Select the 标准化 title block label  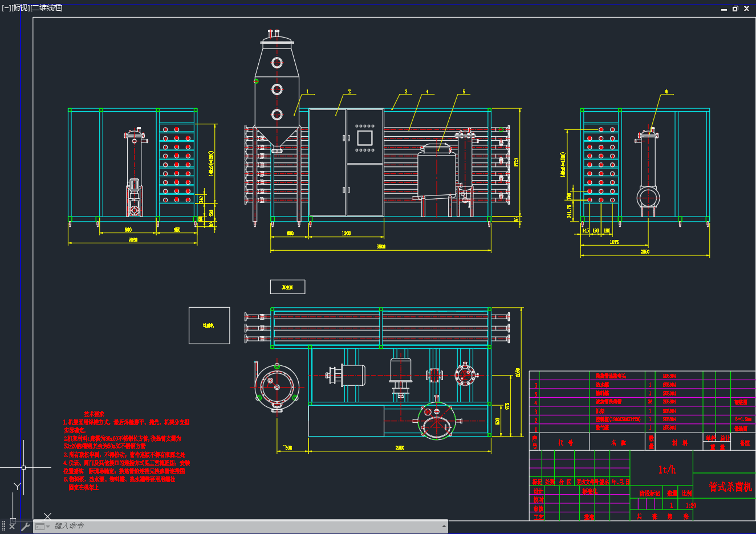click(x=590, y=491)
